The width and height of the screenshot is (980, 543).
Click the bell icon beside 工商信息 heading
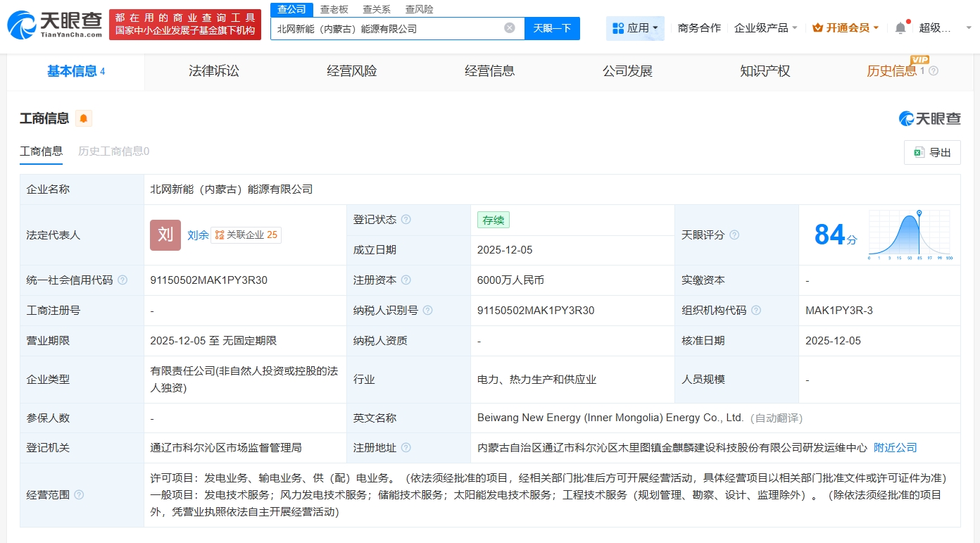(83, 118)
